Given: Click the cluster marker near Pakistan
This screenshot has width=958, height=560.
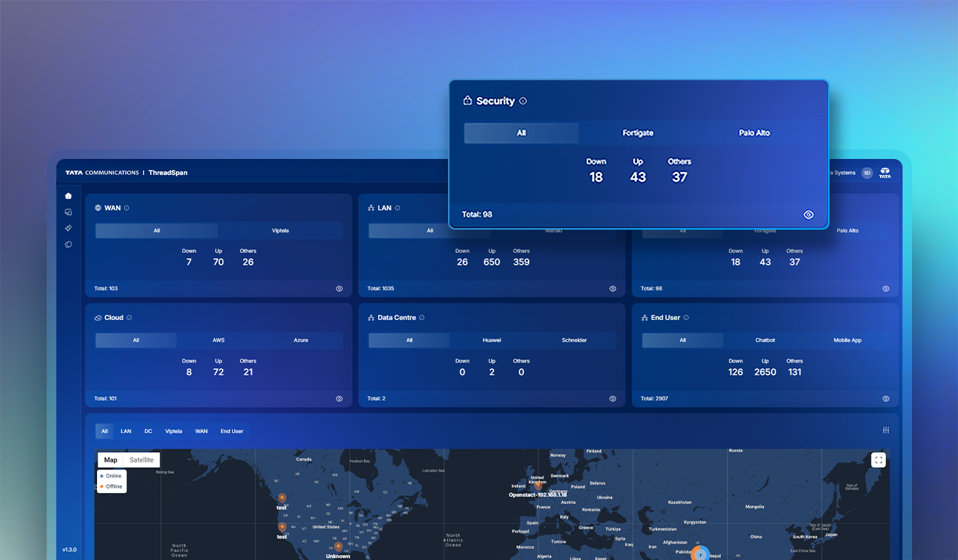Looking at the screenshot, I should (x=700, y=554).
